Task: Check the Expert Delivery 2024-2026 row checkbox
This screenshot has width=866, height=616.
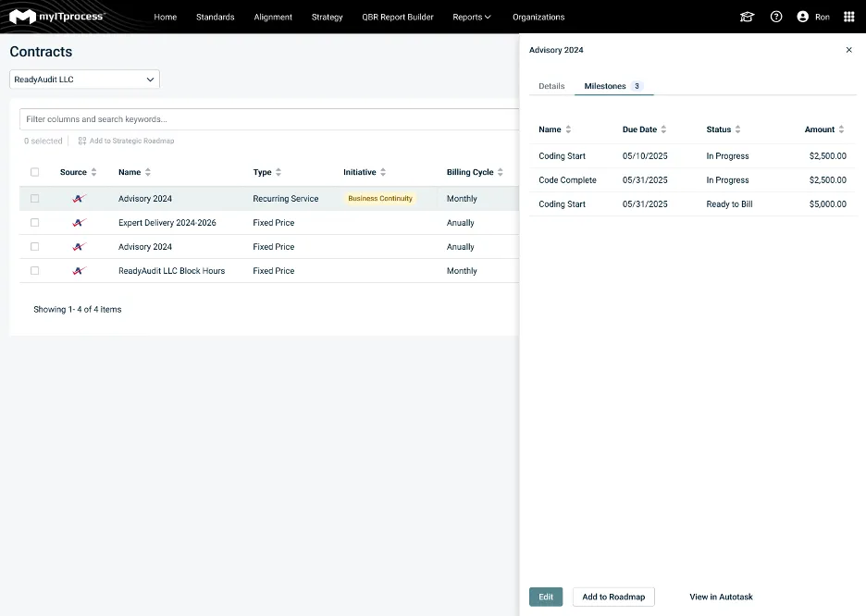Action: (35, 223)
